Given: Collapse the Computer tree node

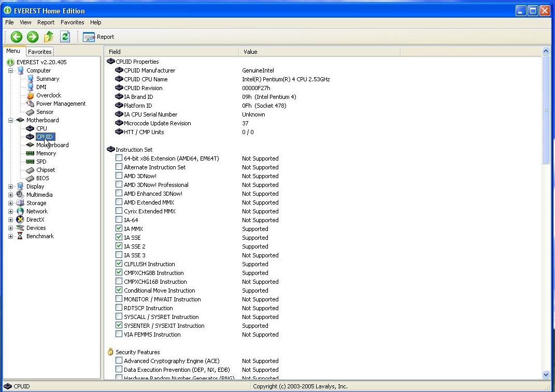Looking at the screenshot, I should coord(10,71).
